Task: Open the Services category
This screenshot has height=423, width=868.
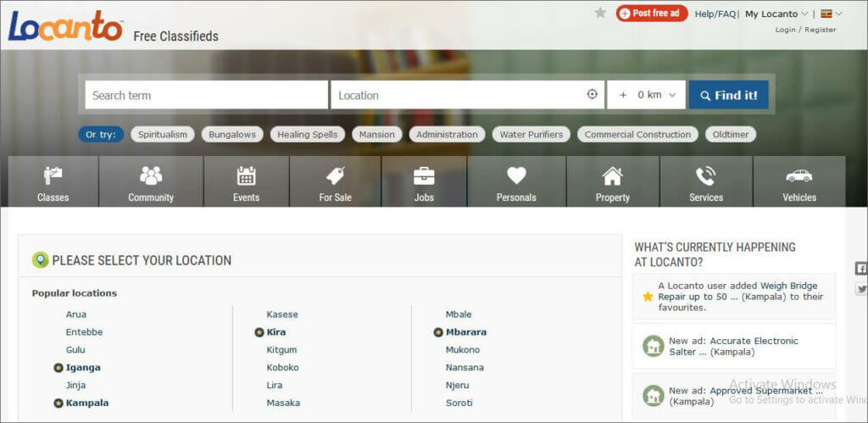Action: (706, 181)
